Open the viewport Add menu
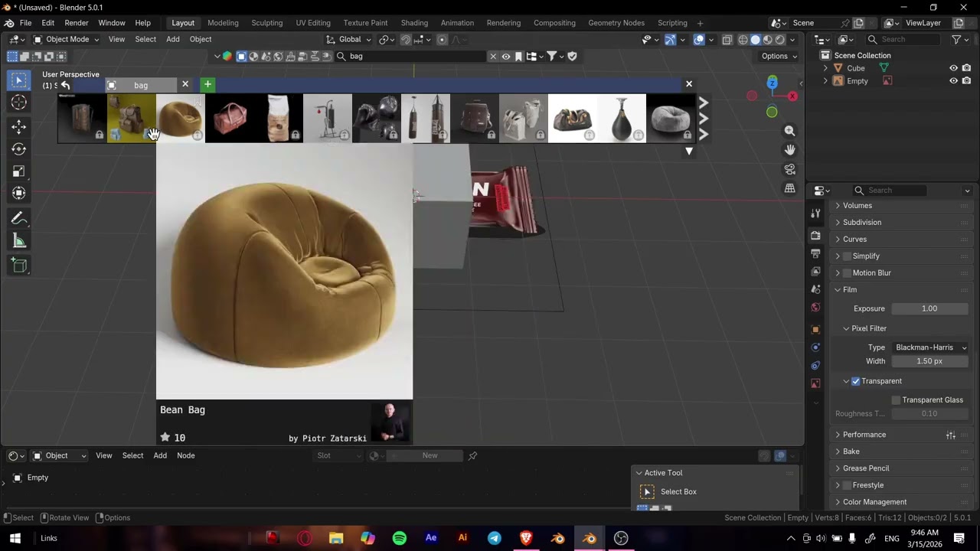The image size is (980, 551). pos(173,40)
